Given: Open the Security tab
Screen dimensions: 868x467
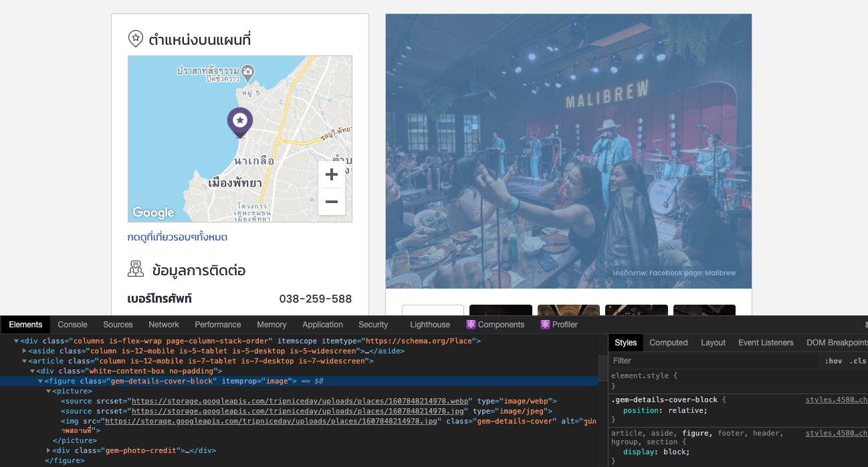Looking at the screenshot, I should pyautogui.click(x=373, y=325).
